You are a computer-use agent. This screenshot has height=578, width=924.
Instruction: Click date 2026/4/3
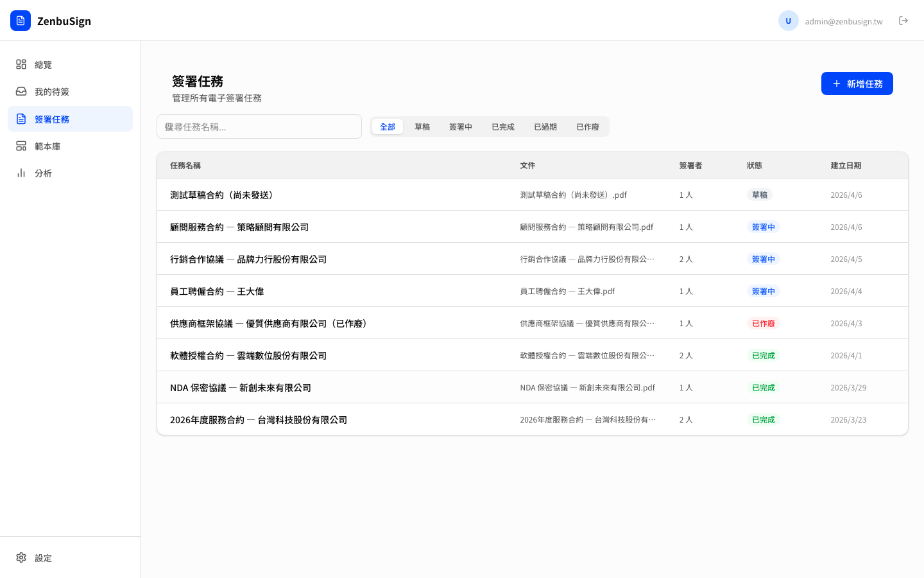(x=846, y=323)
